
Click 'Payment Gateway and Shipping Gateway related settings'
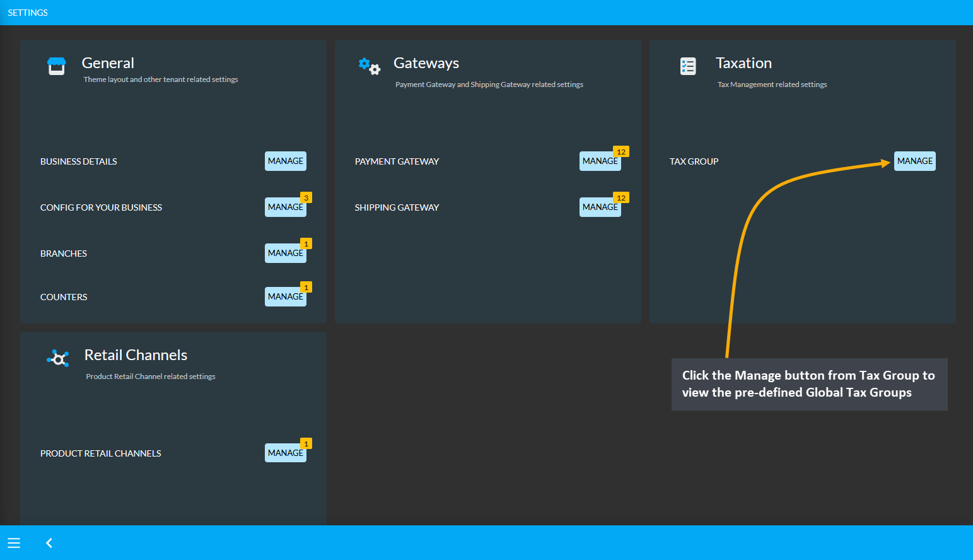click(x=489, y=85)
